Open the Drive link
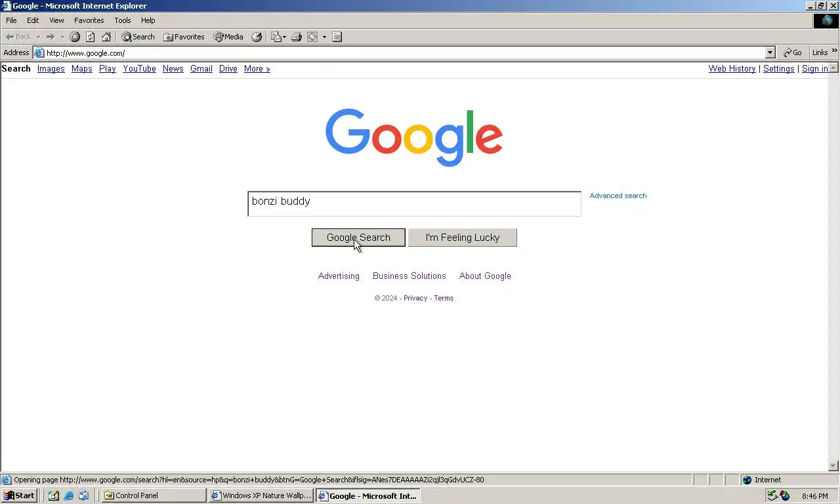The image size is (840, 504). (228, 68)
